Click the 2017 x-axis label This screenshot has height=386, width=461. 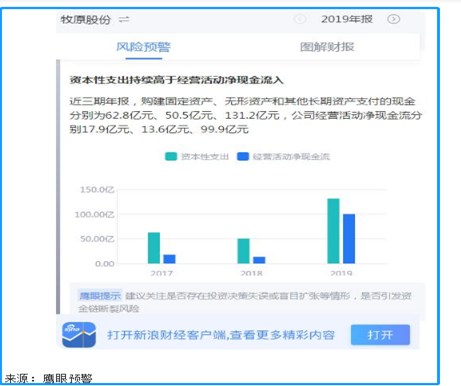point(161,273)
